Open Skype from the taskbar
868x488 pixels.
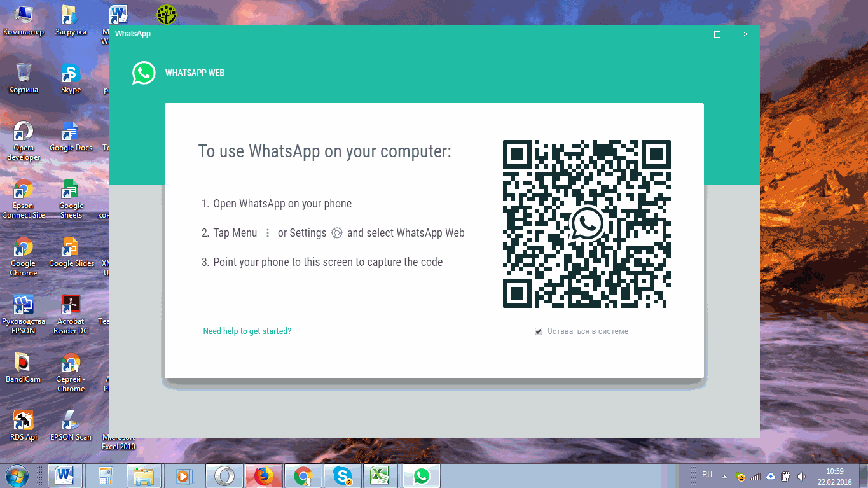pyautogui.click(x=343, y=475)
